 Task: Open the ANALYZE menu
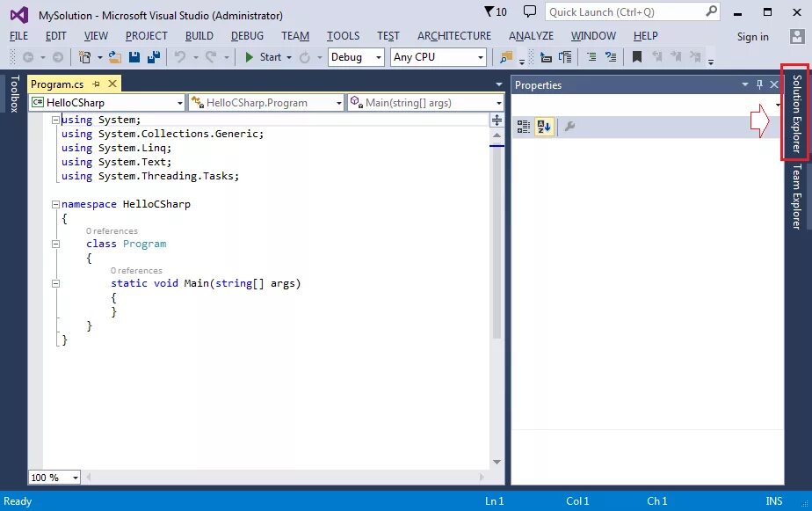coord(531,36)
